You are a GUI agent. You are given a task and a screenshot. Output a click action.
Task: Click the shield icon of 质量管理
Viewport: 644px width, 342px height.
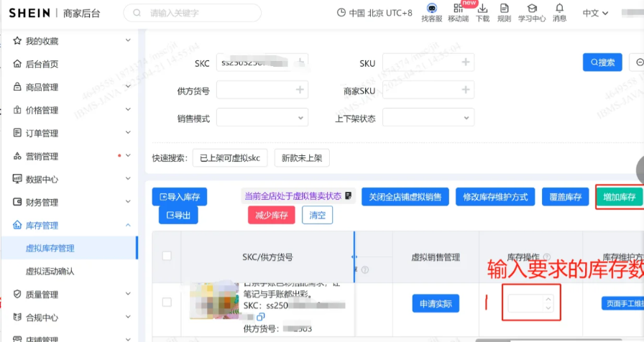(x=17, y=294)
